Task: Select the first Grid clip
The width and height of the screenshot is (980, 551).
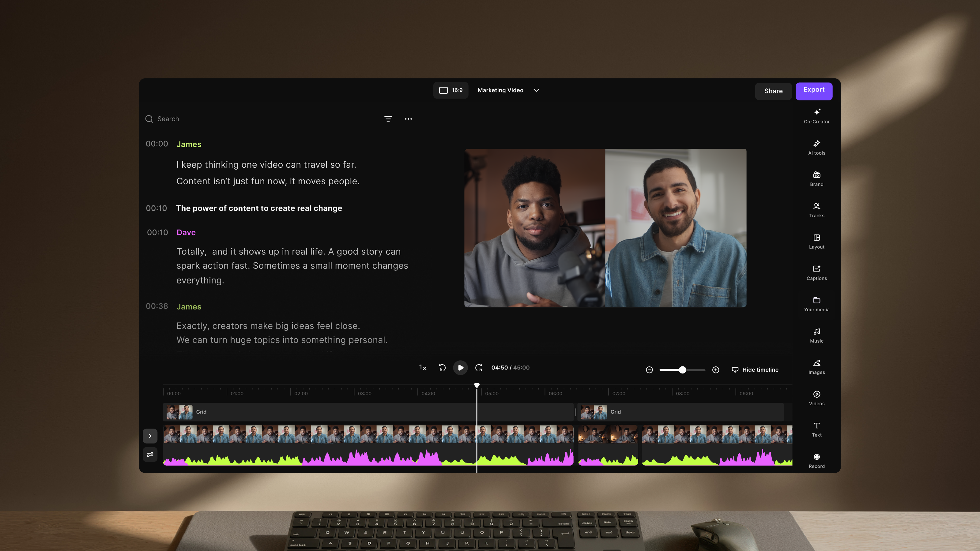Action: [368, 412]
